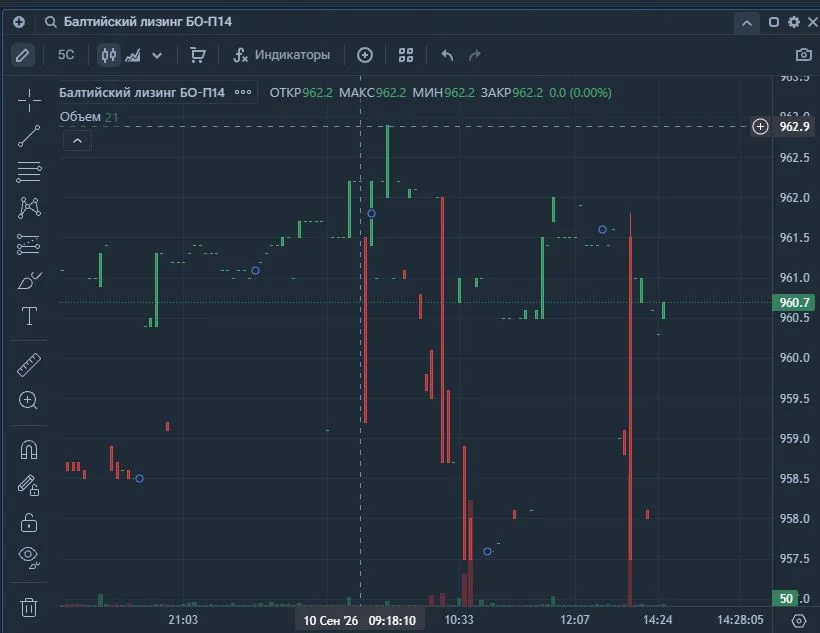Pick the trend line drawing tool

click(29, 136)
